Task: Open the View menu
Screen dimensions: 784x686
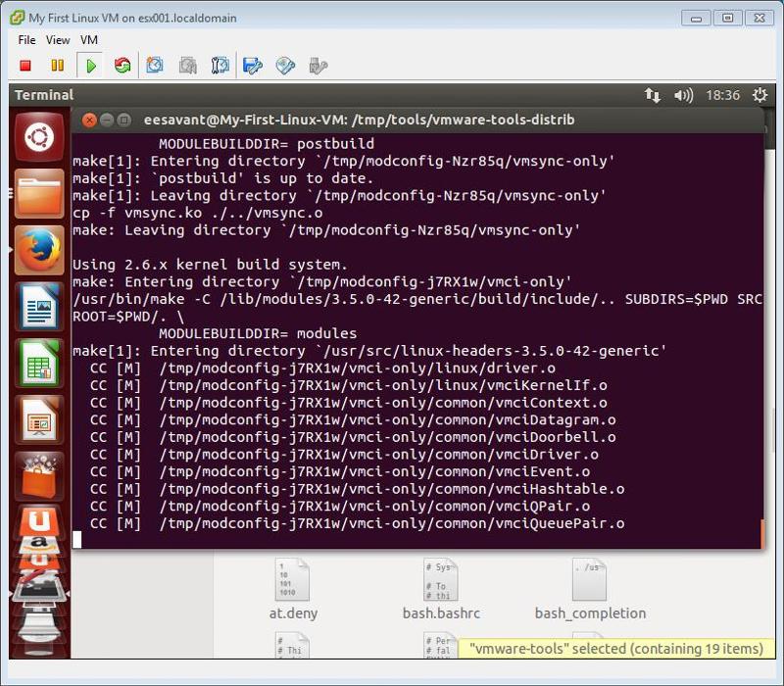Action: (58, 40)
